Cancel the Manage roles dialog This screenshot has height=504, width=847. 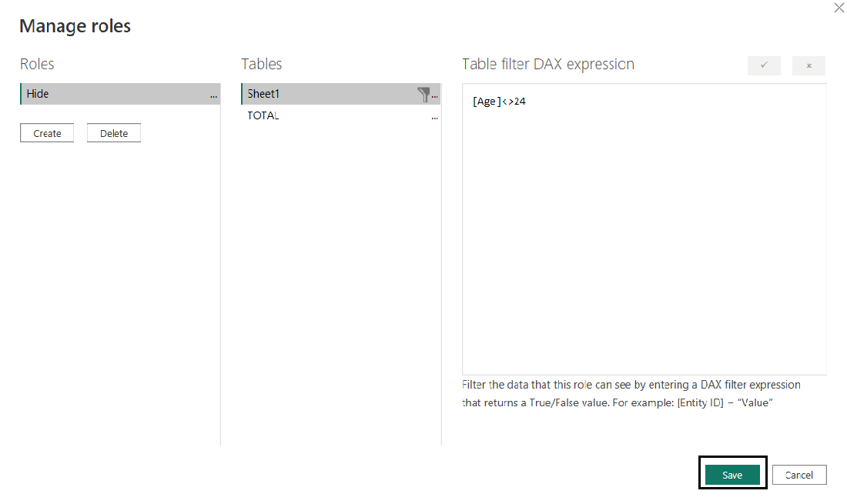click(799, 475)
